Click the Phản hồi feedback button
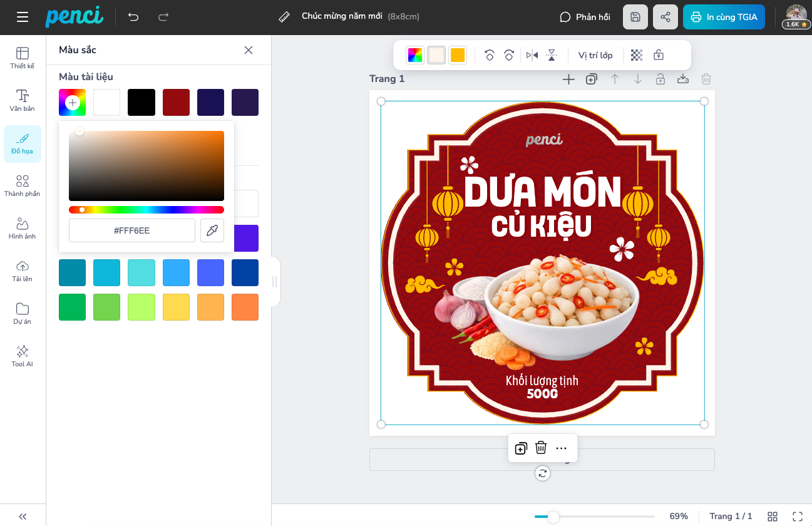Viewport: 812px width, 526px height. tap(585, 17)
